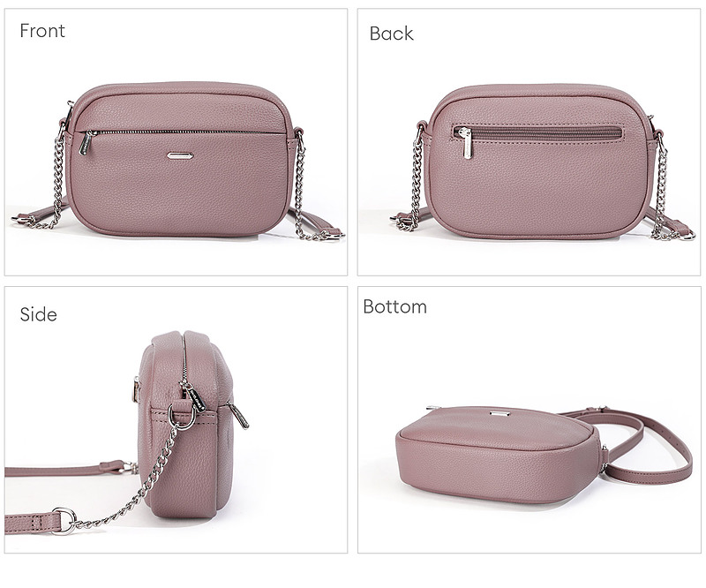Click the "Front" label text
The width and height of the screenshot is (706, 588).
42,31
